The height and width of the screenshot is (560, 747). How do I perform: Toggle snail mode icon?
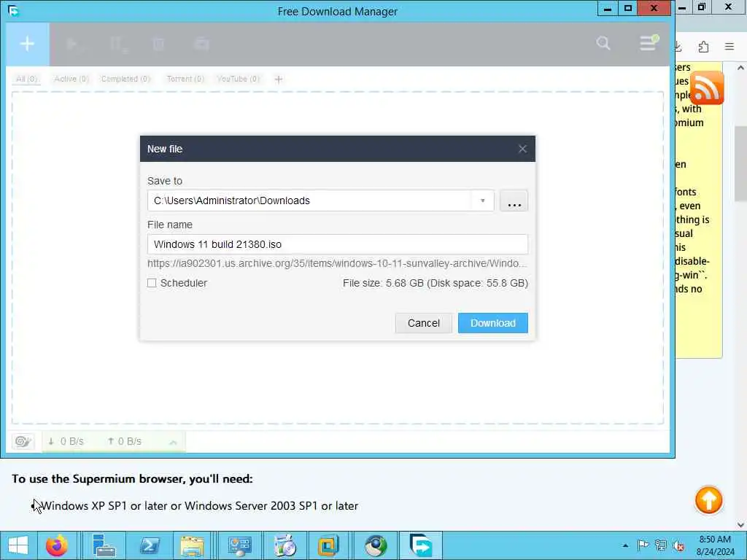[x=23, y=441]
